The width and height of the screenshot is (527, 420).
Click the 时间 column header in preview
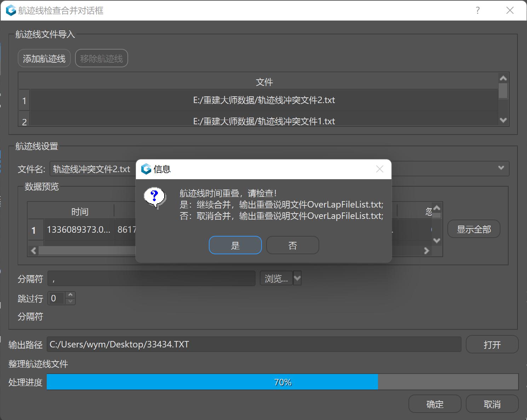pos(80,212)
